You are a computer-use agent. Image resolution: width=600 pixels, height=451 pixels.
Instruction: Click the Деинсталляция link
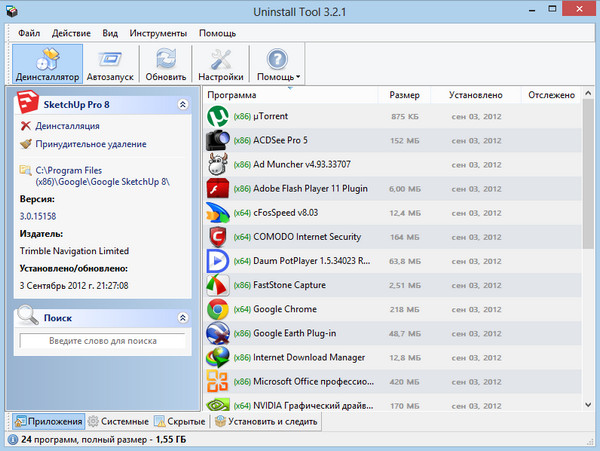click(67, 126)
